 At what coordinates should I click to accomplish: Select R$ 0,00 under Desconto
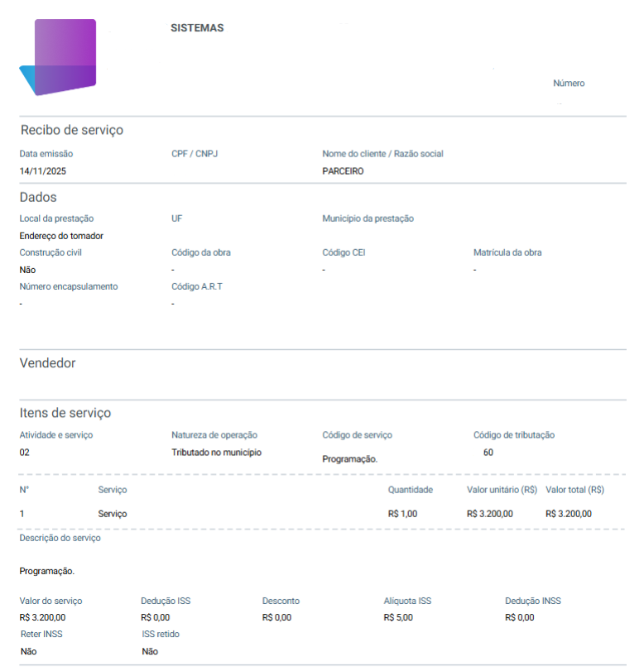click(x=276, y=617)
